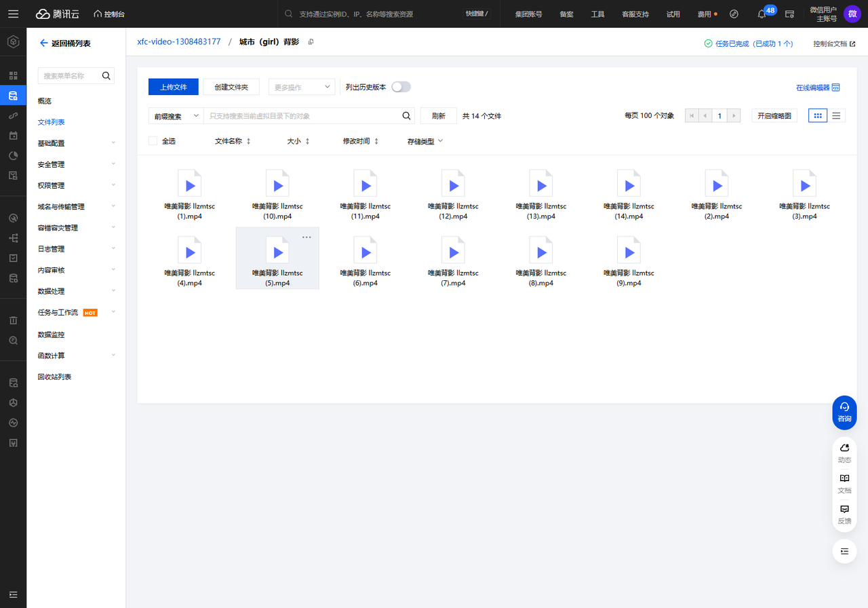Open the hamburger menu at top left
The image size is (868, 608).
point(13,14)
